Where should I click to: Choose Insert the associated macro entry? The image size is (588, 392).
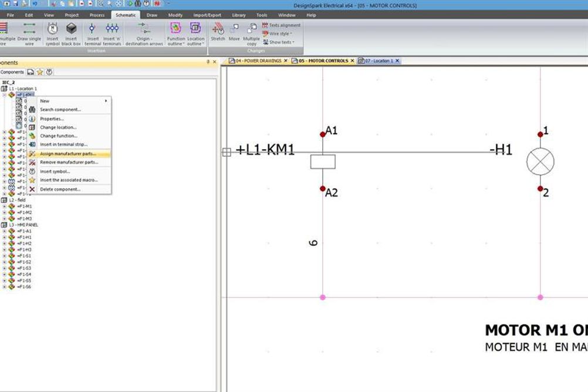click(69, 180)
